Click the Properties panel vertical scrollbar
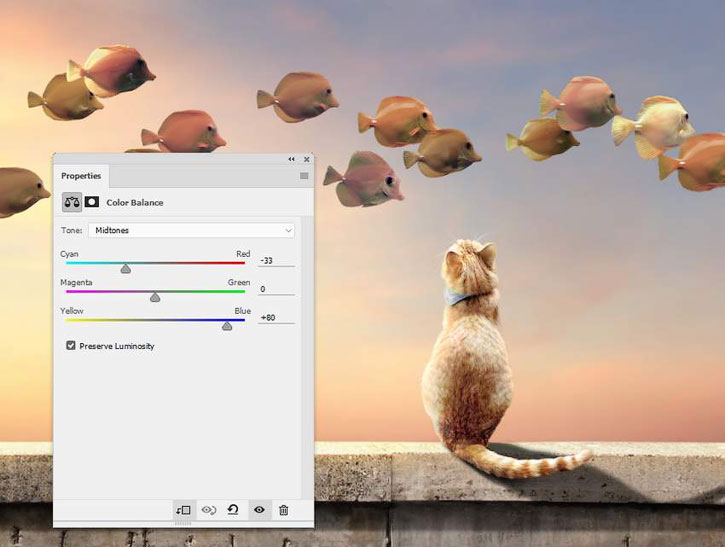 point(305,356)
